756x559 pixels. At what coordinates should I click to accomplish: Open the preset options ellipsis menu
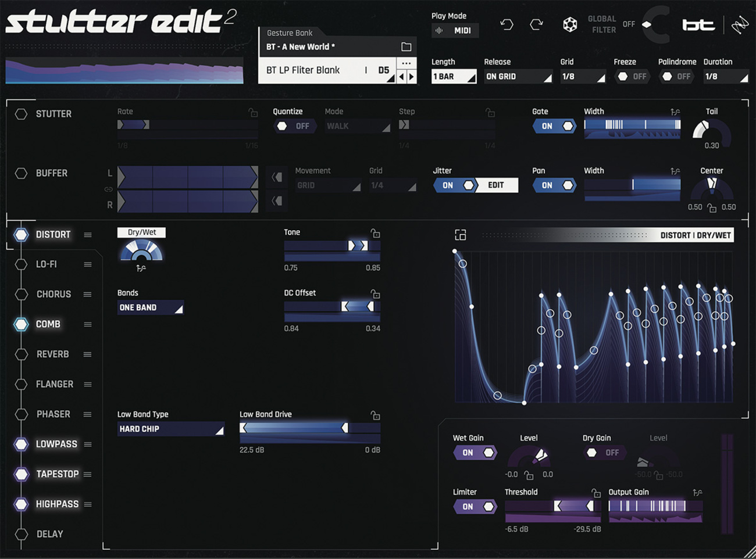[x=406, y=63]
